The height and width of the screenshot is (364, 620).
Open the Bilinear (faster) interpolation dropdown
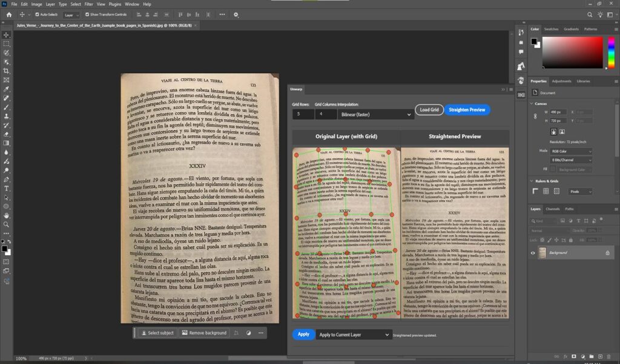coord(375,114)
